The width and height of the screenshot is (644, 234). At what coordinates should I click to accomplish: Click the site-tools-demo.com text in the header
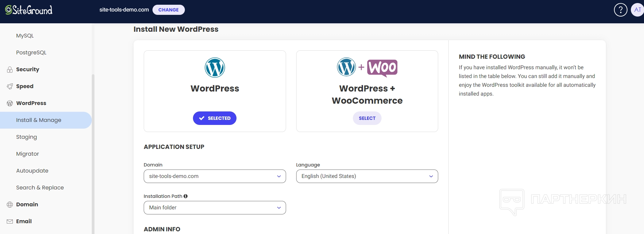click(124, 10)
